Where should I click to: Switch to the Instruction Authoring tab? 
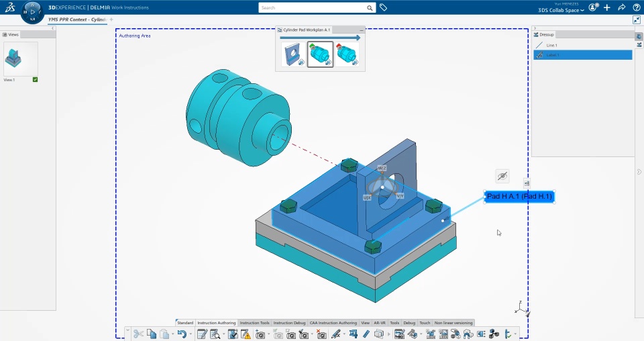click(x=217, y=323)
